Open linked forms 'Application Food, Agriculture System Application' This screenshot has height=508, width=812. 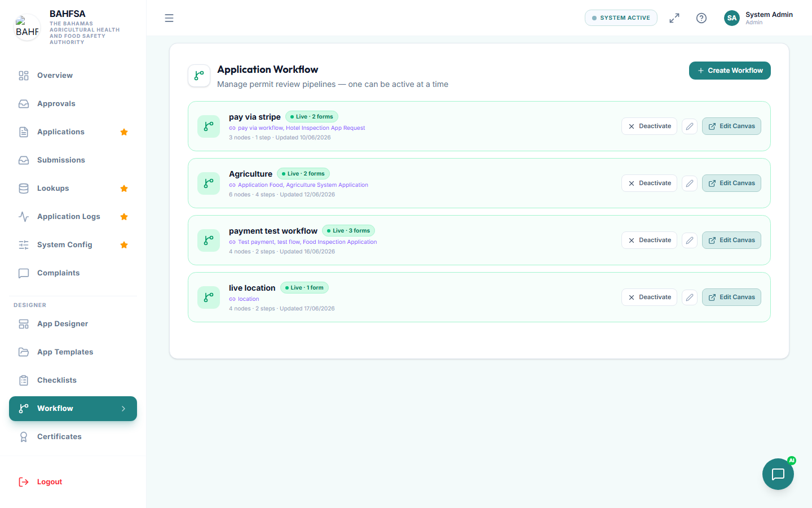point(303,185)
